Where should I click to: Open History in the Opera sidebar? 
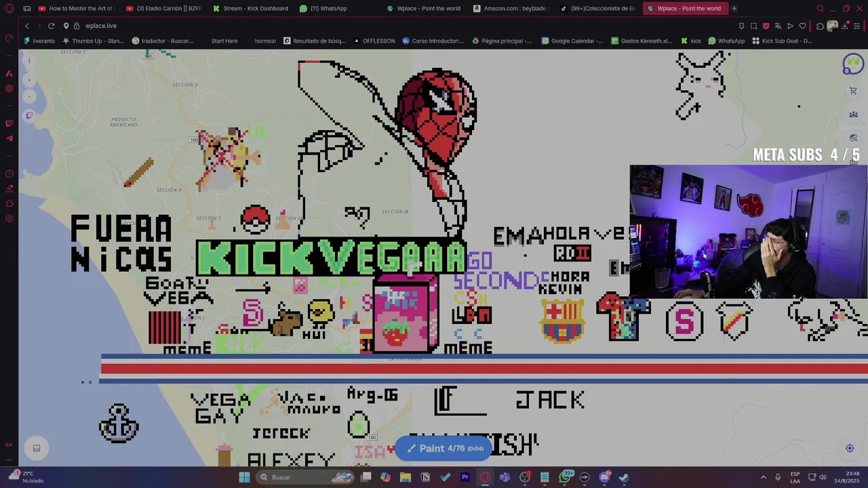point(9,174)
